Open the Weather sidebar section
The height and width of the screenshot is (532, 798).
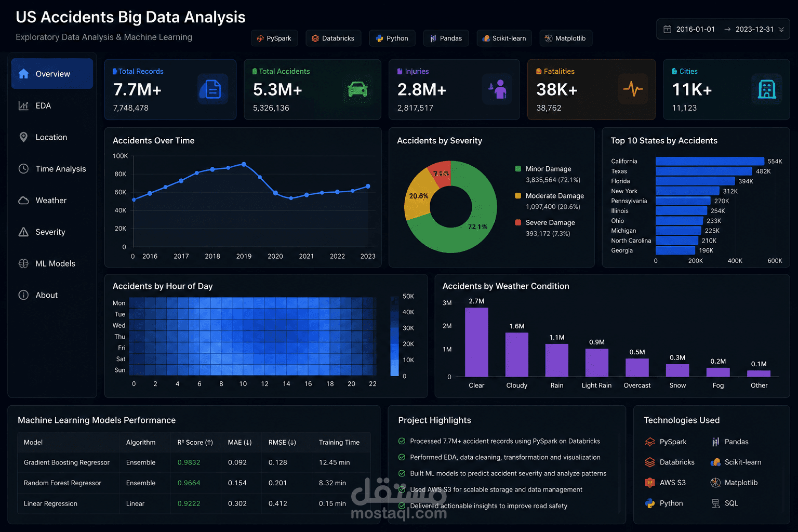[52, 201]
